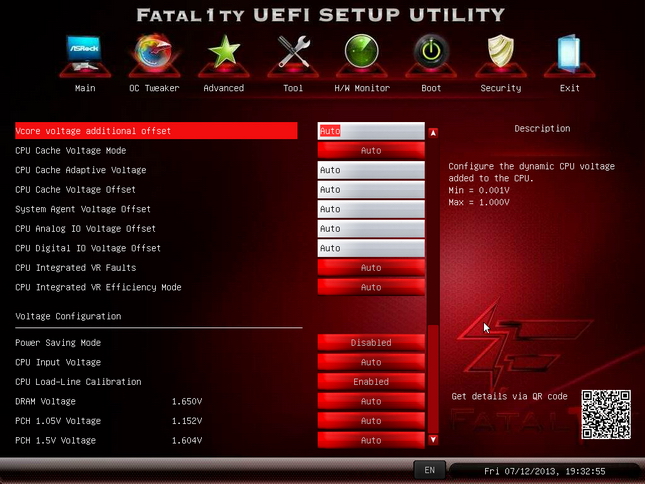The height and width of the screenshot is (484, 645).
Task: Open CPU Load-Line Calibration Enabled dropdown
Action: [x=371, y=382]
